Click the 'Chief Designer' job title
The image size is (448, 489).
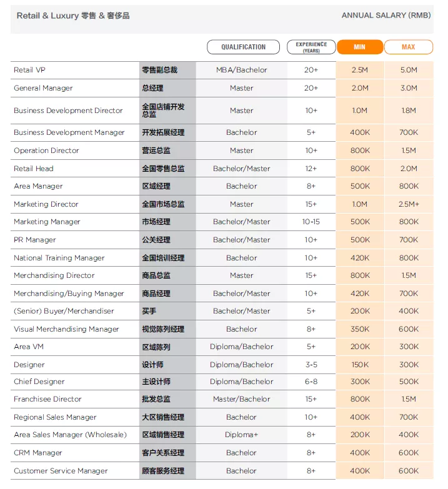pyautogui.click(x=39, y=382)
